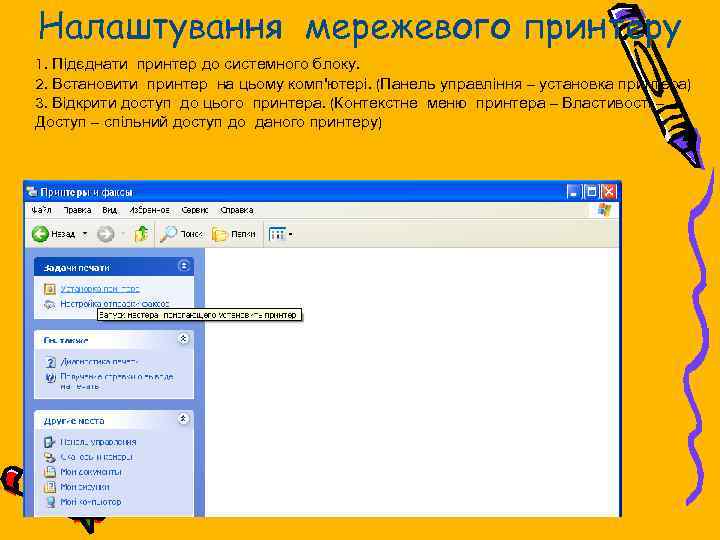Close the Принтеры и факсы window
This screenshot has height=540, width=720.
tap(609, 191)
